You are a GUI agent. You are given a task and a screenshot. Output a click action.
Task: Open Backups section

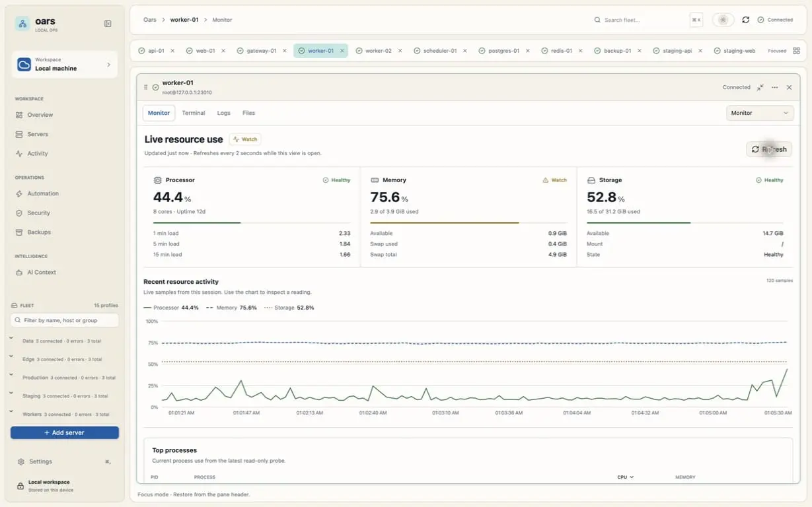[x=39, y=232]
